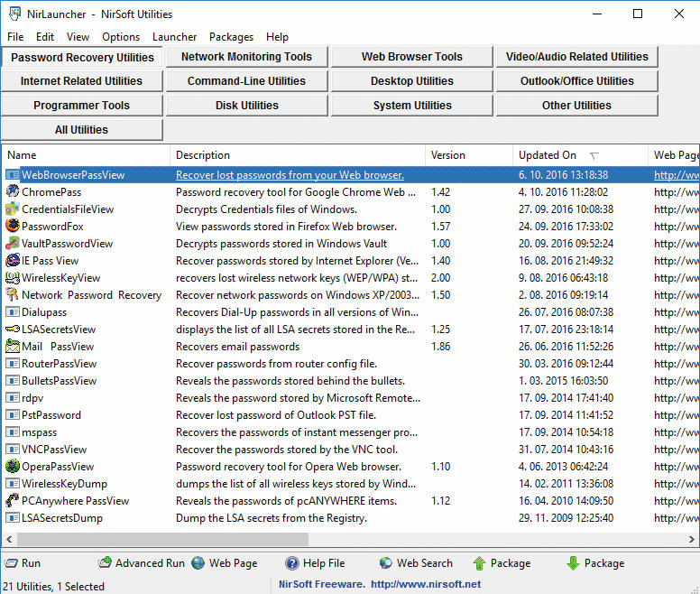The height and width of the screenshot is (594, 700).
Task: Click the mspass row icon
Action: [13, 432]
